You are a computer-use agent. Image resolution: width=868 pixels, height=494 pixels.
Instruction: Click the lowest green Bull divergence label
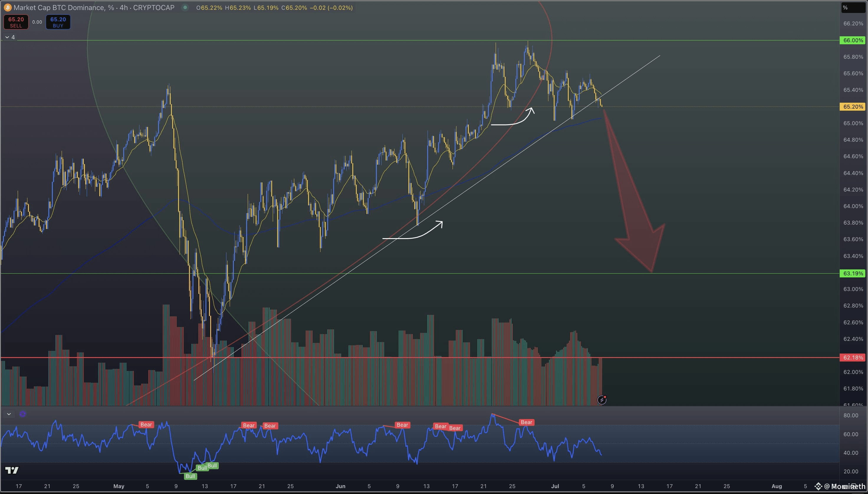coord(190,476)
